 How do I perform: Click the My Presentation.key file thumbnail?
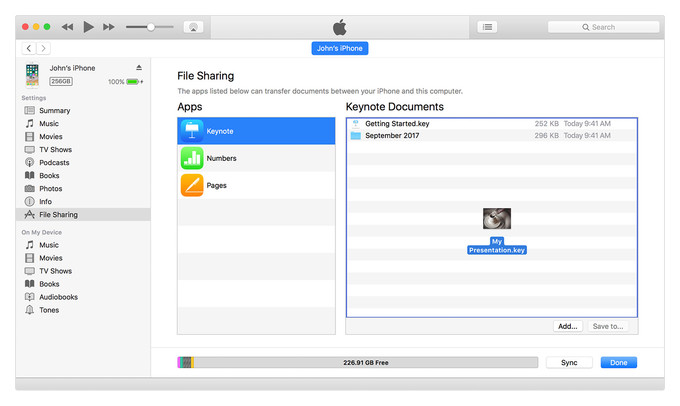[497, 218]
